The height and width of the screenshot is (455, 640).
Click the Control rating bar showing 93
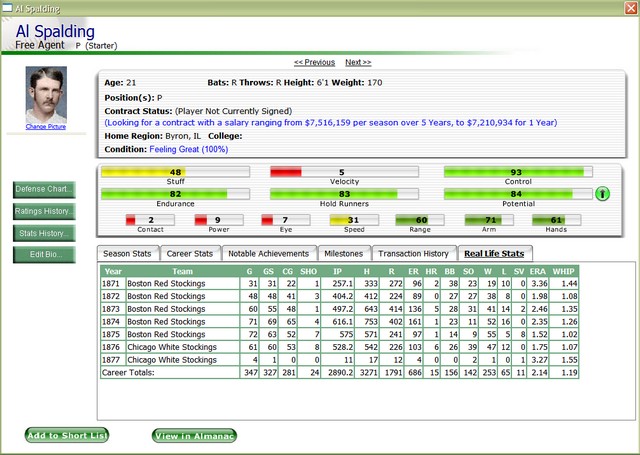(518, 172)
